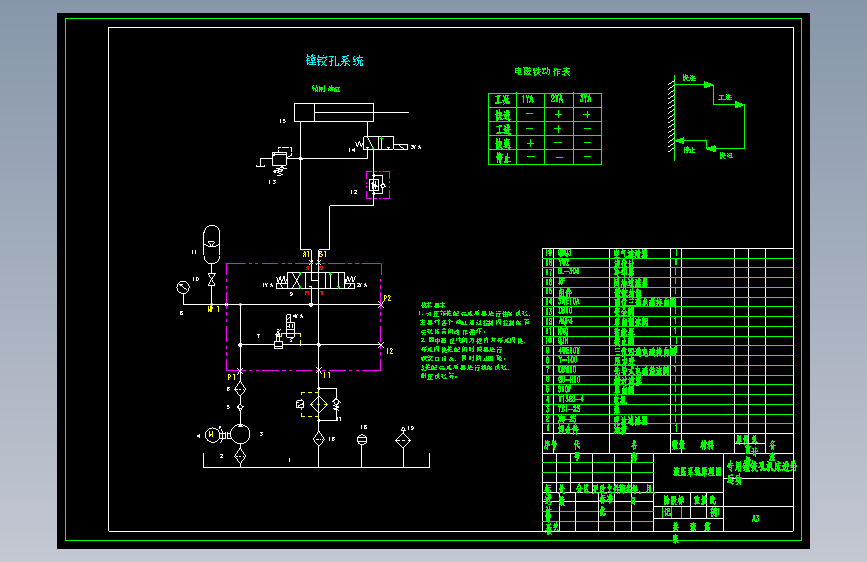Screen dimensions: 867x562
Task: Click the 液压系统原理图 name in the title block
Action: tap(697, 471)
